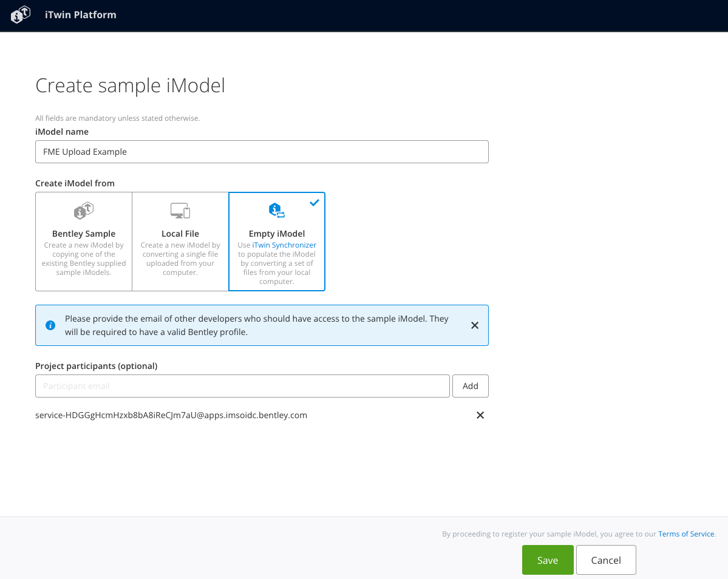Click the iTwin Platform title in the header
Viewport: 728px width, 579px height.
[x=80, y=15]
